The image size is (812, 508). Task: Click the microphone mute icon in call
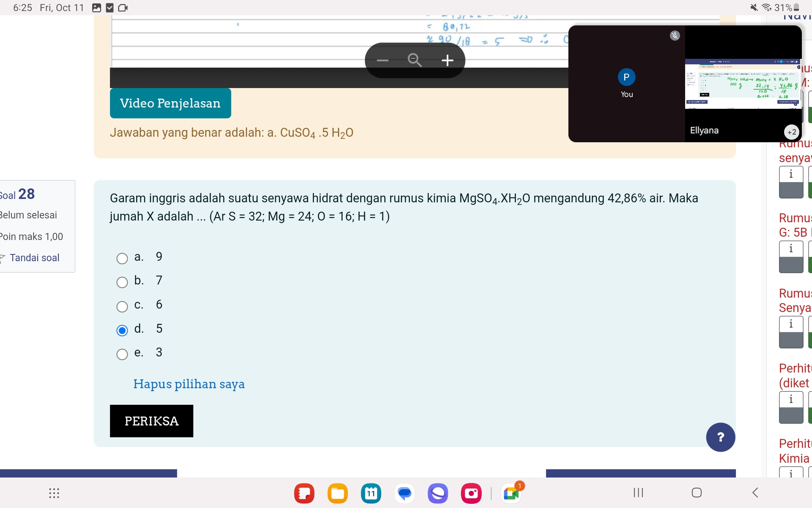point(675,35)
